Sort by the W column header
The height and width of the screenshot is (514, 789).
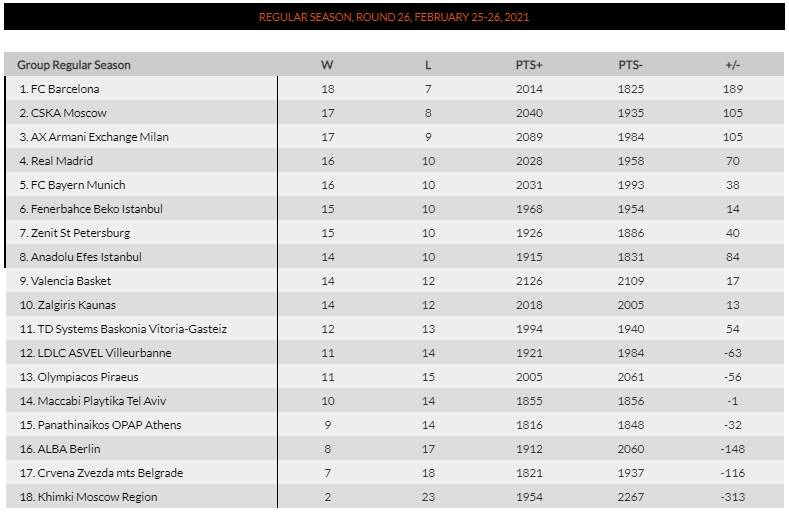point(326,65)
